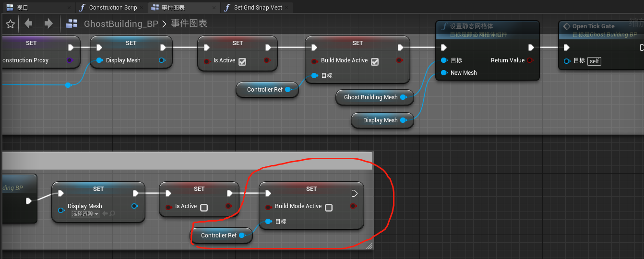Click the 目标 pin on Open Tick Gate node
This screenshot has height=259, width=644.
(567, 61)
